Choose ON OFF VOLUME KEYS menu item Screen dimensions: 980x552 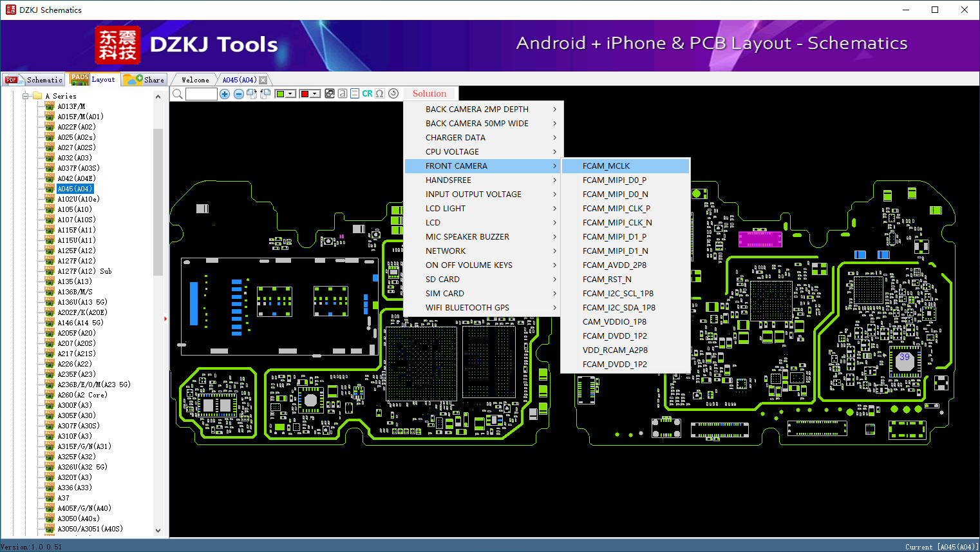click(x=484, y=265)
